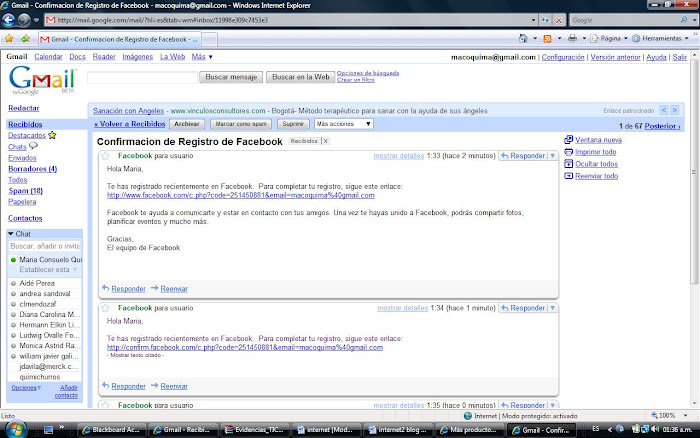Screen dimensions: 700x438
Task: Open the zoom 100% dropdown
Action: click(x=685, y=416)
